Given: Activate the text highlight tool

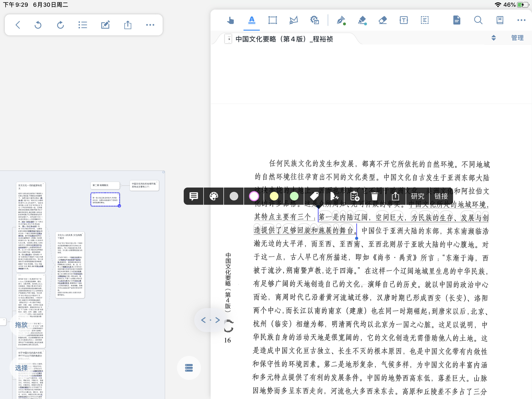Looking at the screenshot, I should coord(252,20).
